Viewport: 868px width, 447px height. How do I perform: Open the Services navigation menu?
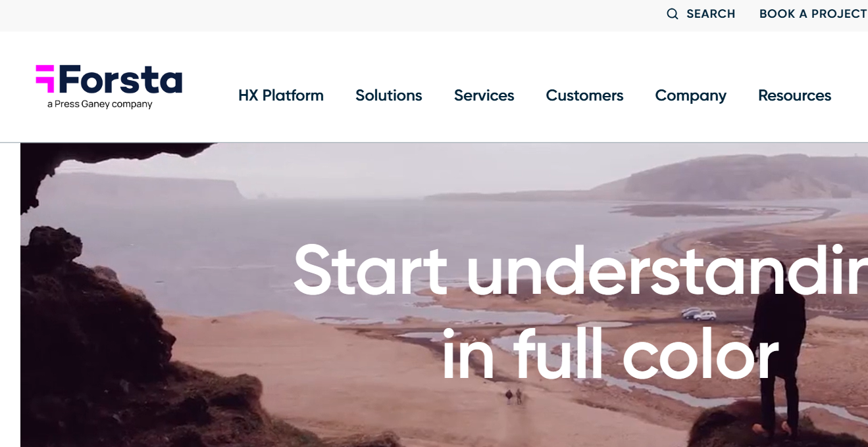click(x=484, y=95)
